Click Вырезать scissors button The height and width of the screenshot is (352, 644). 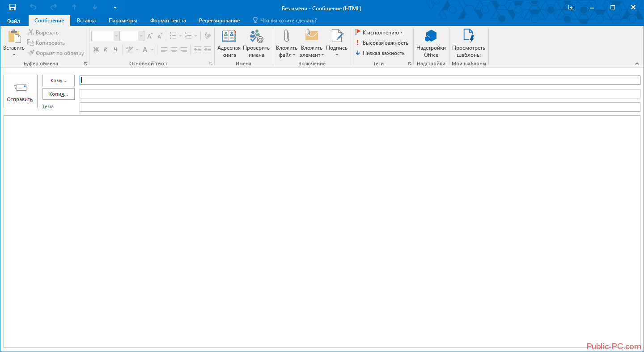[43, 33]
